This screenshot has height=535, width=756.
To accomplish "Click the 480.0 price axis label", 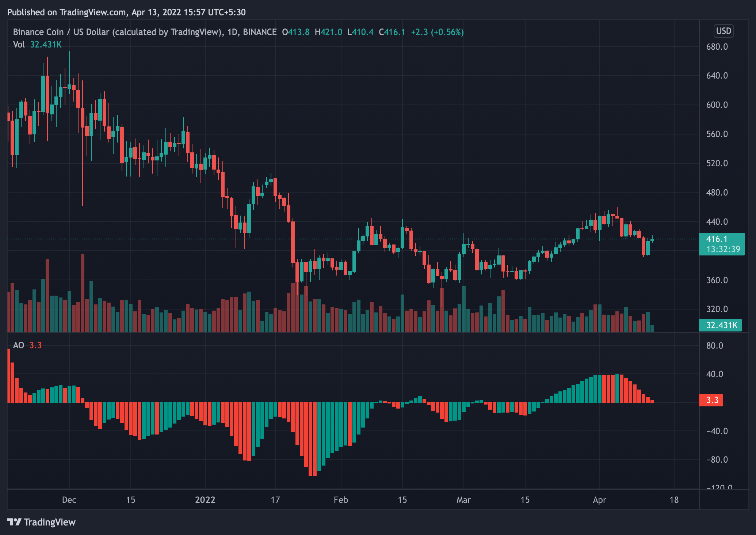I will [x=717, y=193].
